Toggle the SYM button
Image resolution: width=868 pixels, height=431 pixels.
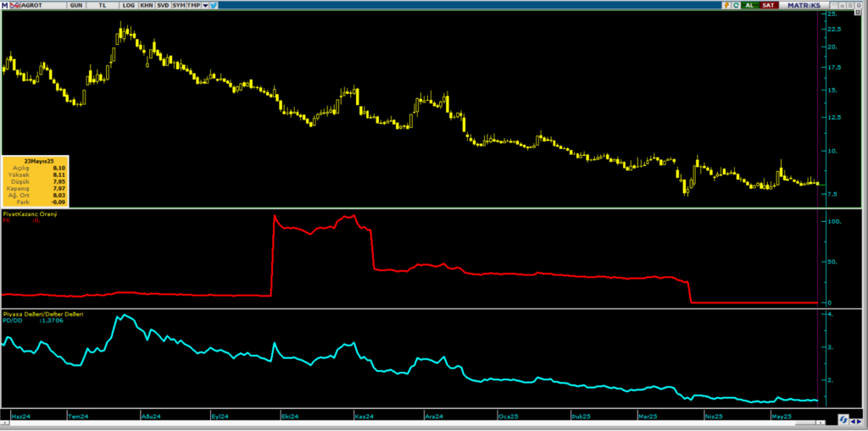pos(179,5)
